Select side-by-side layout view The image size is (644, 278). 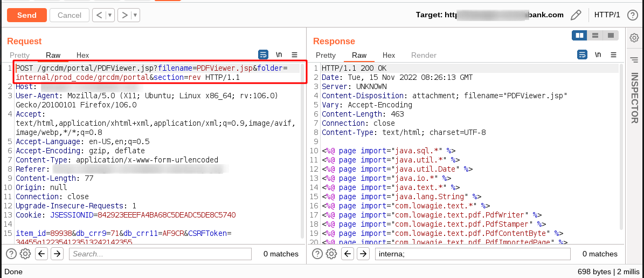pos(579,36)
